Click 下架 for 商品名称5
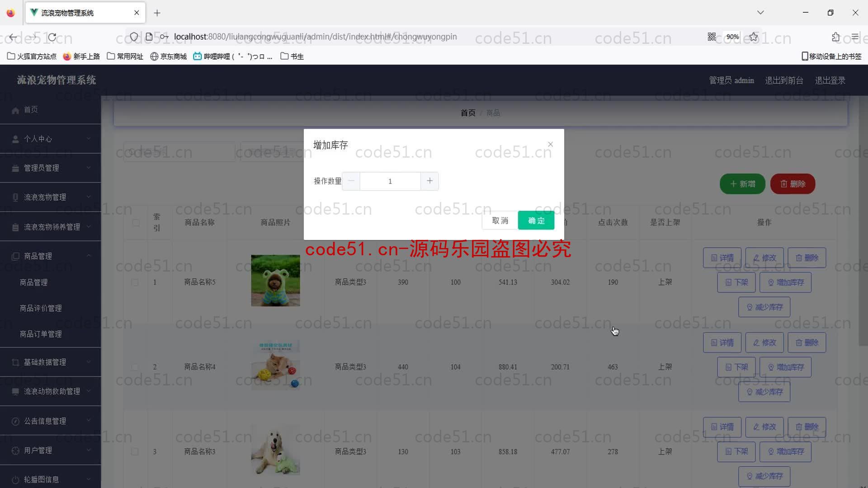Image resolution: width=868 pixels, height=488 pixels. coord(736,282)
